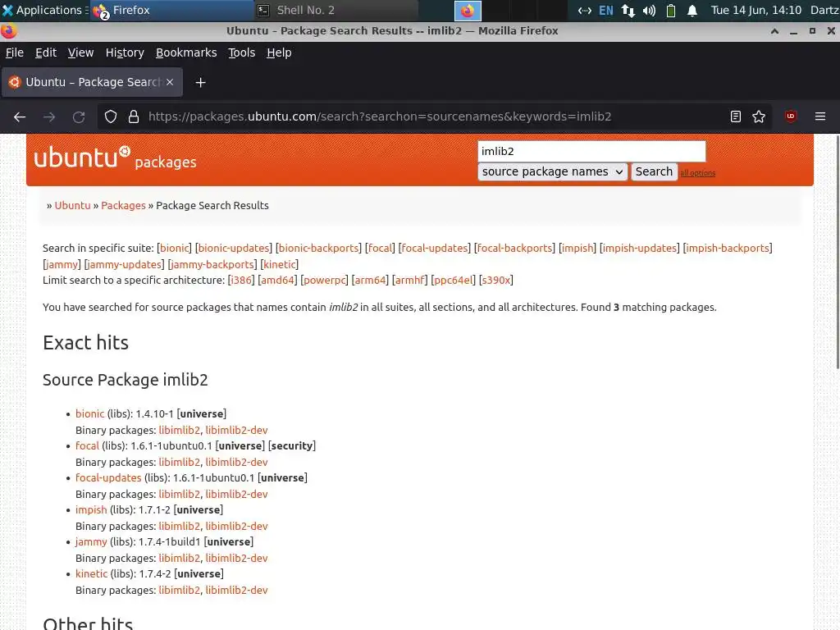Open the History menu
Image resolution: width=840 pixels, height=630 pixels.
point(125,52)
